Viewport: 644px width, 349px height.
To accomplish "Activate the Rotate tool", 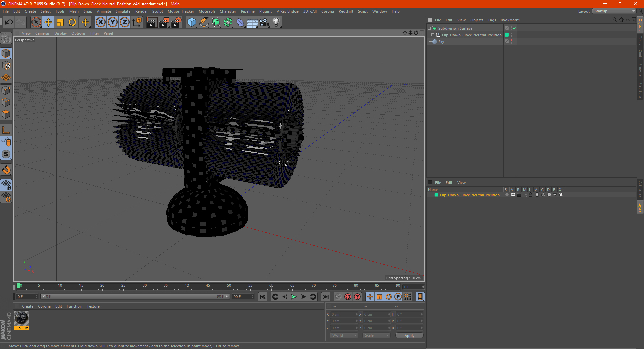I will tap(72, 22).
